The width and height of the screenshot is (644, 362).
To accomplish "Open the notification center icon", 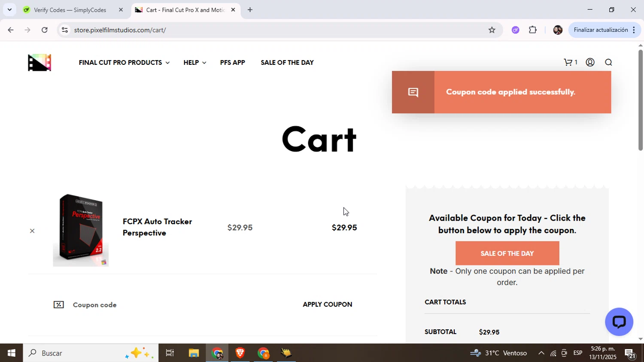I will pyautogui.click(x=630, y=353).
